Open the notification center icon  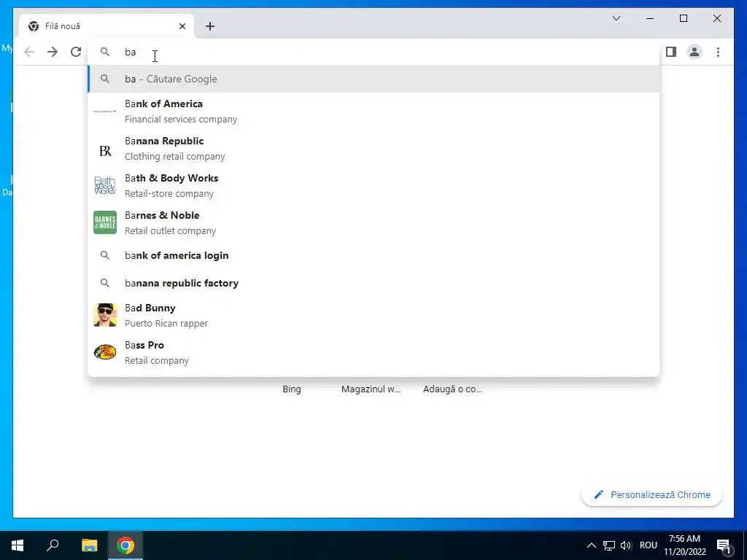pyautogui.click(x=724, y=545)
